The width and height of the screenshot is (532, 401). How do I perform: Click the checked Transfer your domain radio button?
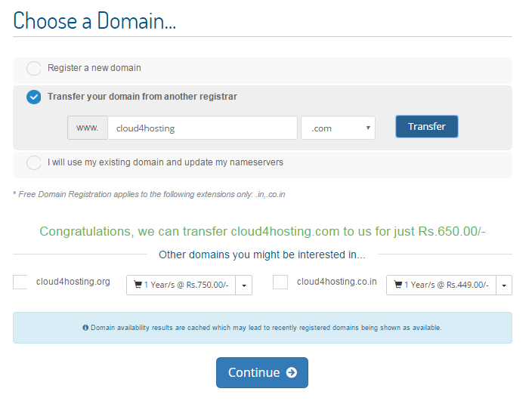coord(34,97)
